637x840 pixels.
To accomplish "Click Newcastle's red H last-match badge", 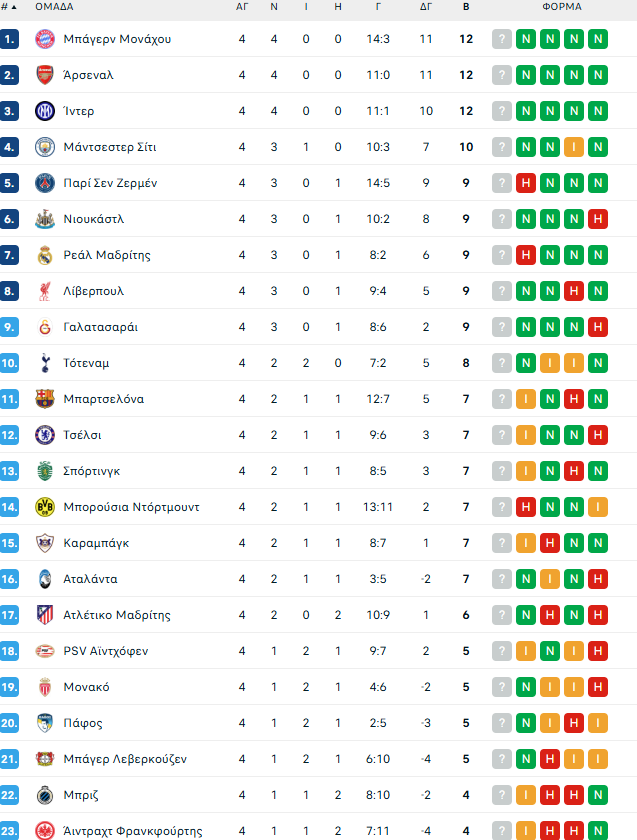I will point(598,219).
